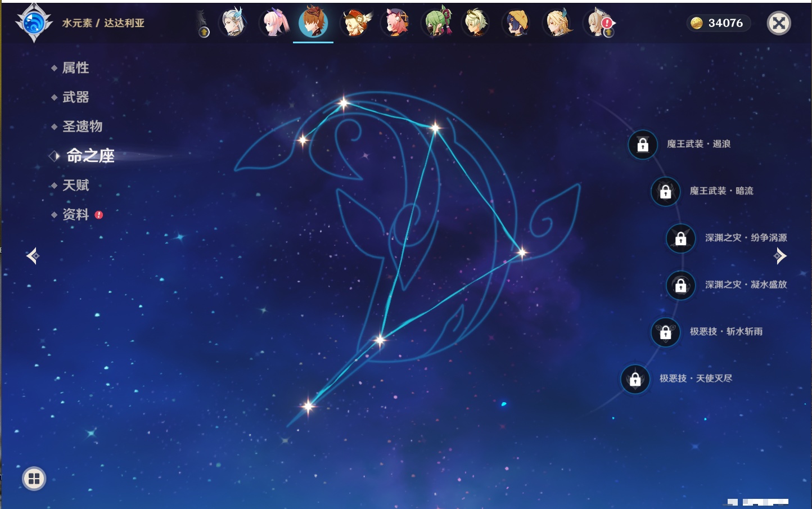Select the locked constellation 极恶技・天使灭尽
The image size is (812, 509).
635,379
